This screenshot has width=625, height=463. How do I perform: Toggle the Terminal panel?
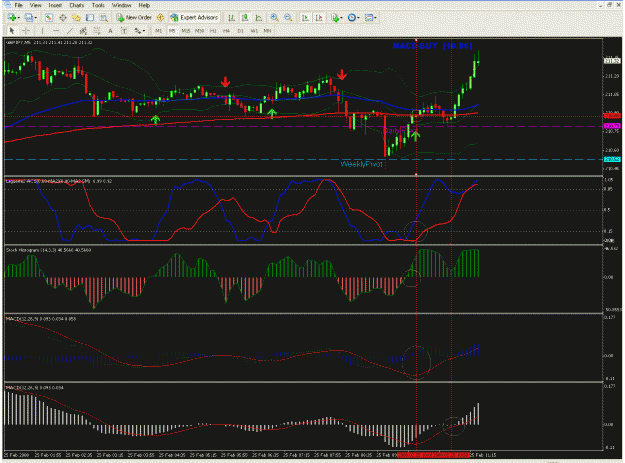tap(90, 18)
